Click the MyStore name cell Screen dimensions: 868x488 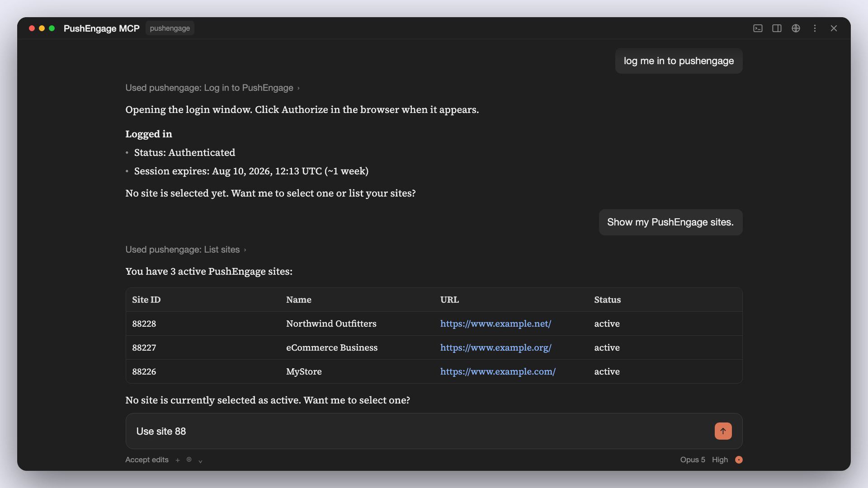coord(304,371)
